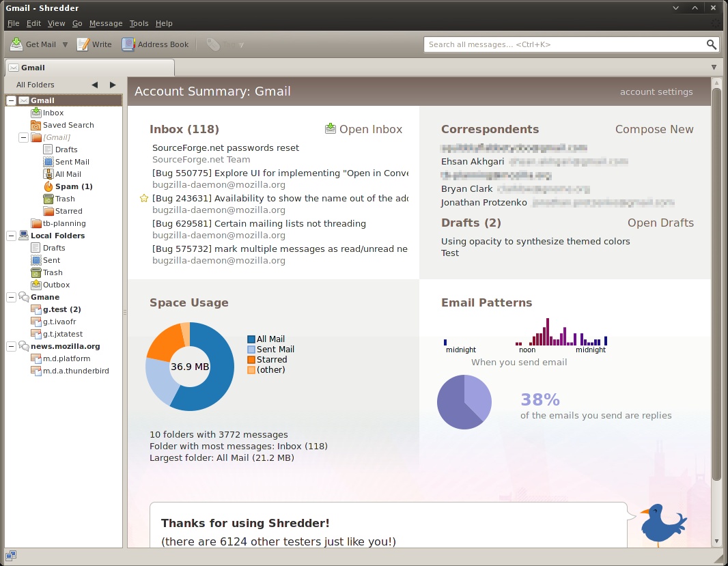This screenshot has height=566, width=728.
Task: Click the vertical scrollbar of the summary pane
Action: point(716,283)
